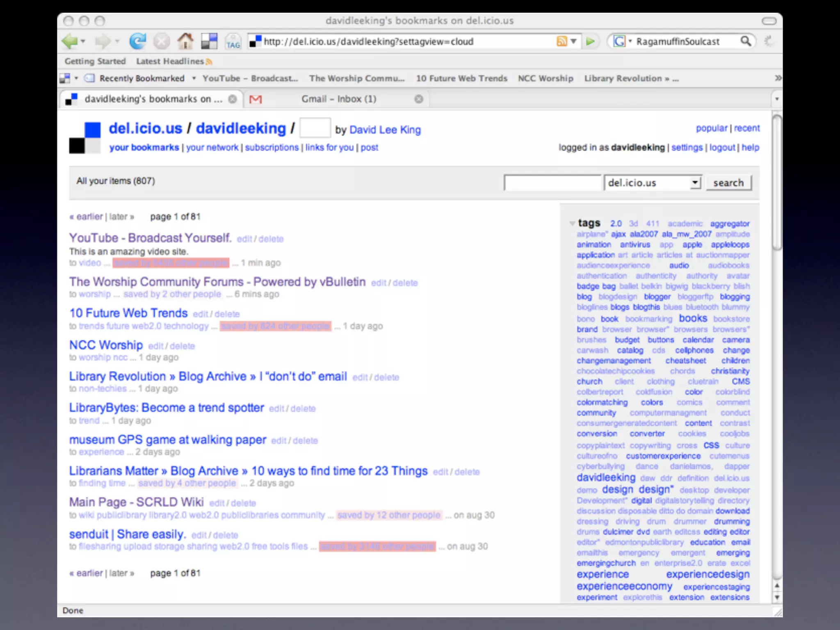Open the search engine chooser dropdown
Image resolution: width=840 pixels, height=630 pixels.
tap(623, 41)
